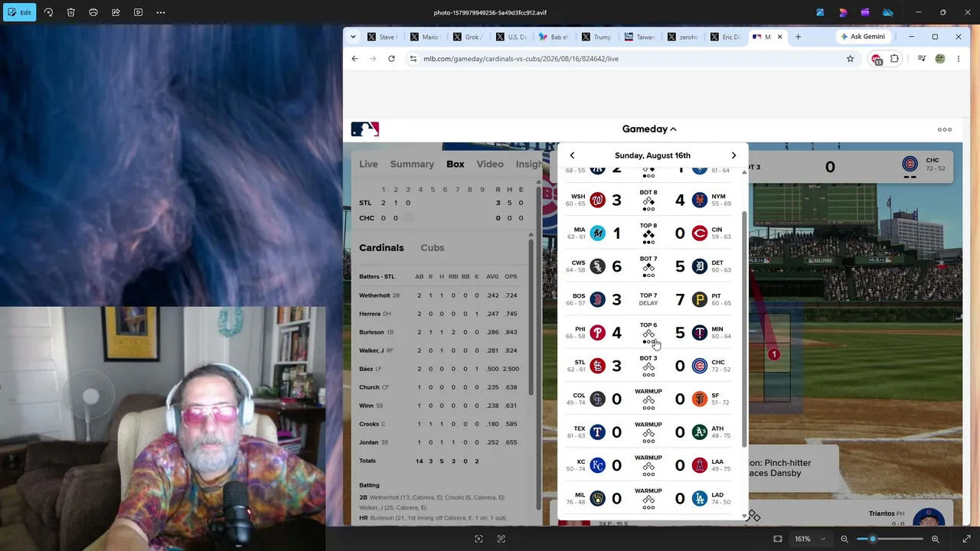Bookmark this page with the star
The image size is (980, 551).
click(850, 59)
